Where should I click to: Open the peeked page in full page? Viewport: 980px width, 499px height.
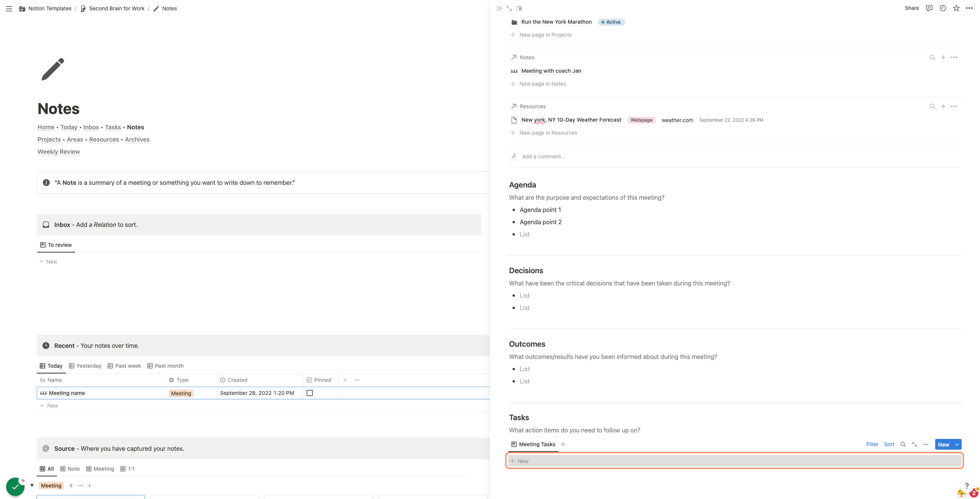pos(509,8)
